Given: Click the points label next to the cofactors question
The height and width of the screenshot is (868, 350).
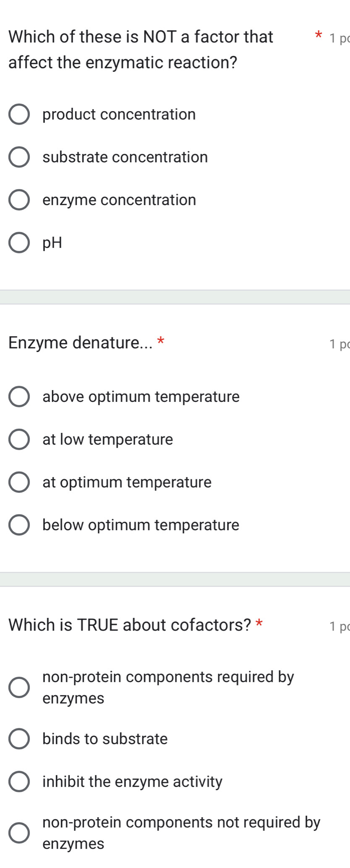Looking at the screenshot, I should (x=339, y=626).
